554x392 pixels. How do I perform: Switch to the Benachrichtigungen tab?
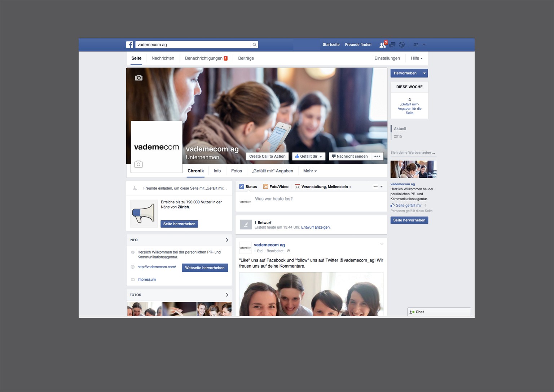click(x=206, y=58)
